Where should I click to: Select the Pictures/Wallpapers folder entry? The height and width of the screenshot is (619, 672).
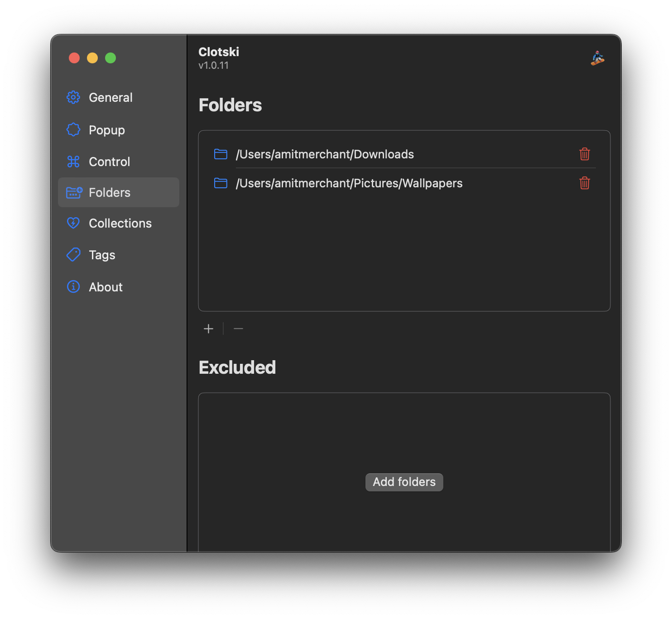point(349,183)
